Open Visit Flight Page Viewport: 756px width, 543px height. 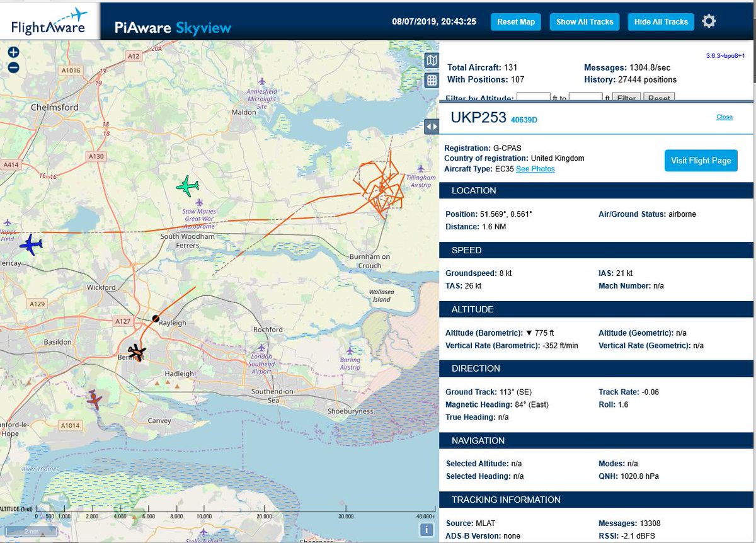coord(701,161)
